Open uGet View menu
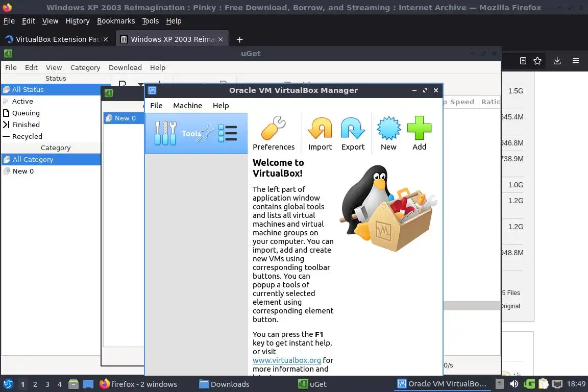Screen dimensions: 588x392 54,67
